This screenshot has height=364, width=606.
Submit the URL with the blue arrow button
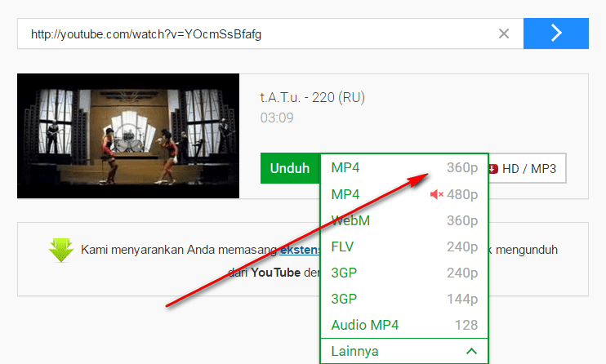tap(555, 33)
